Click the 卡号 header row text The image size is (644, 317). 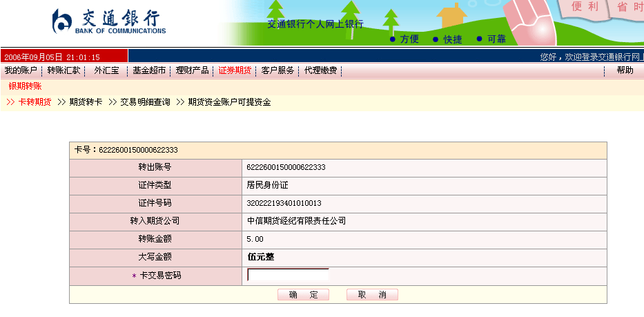(x=126, y=150)
